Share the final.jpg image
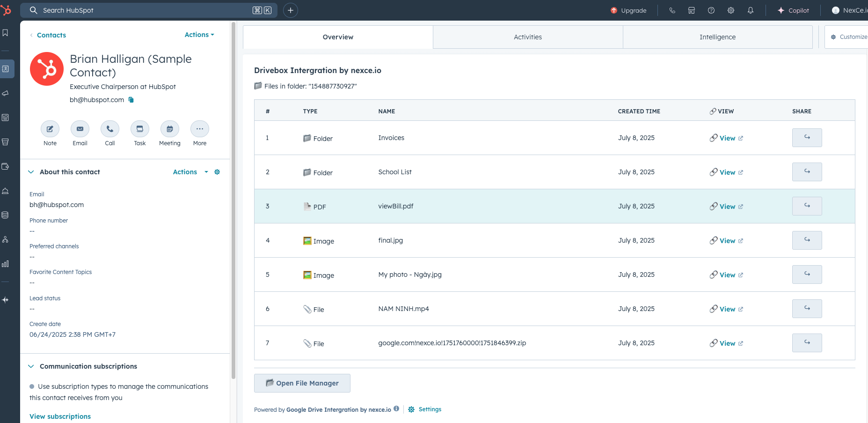 point(807,240)
